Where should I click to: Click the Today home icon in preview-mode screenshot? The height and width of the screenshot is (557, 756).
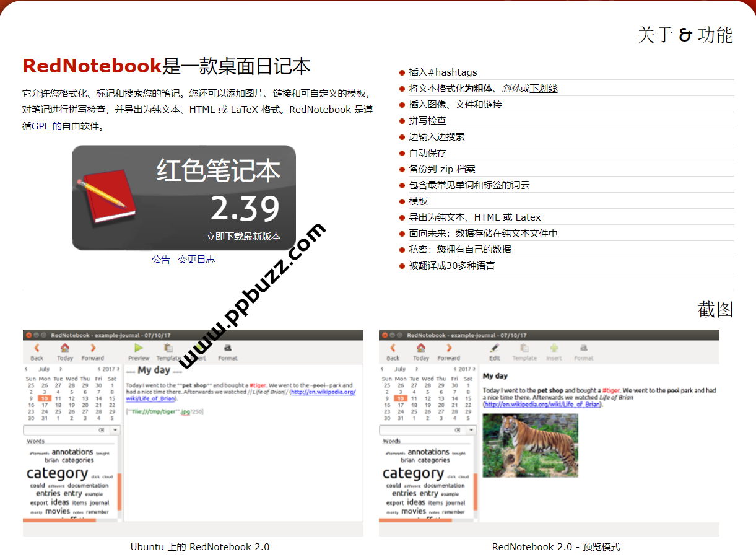tap(421, 348)
